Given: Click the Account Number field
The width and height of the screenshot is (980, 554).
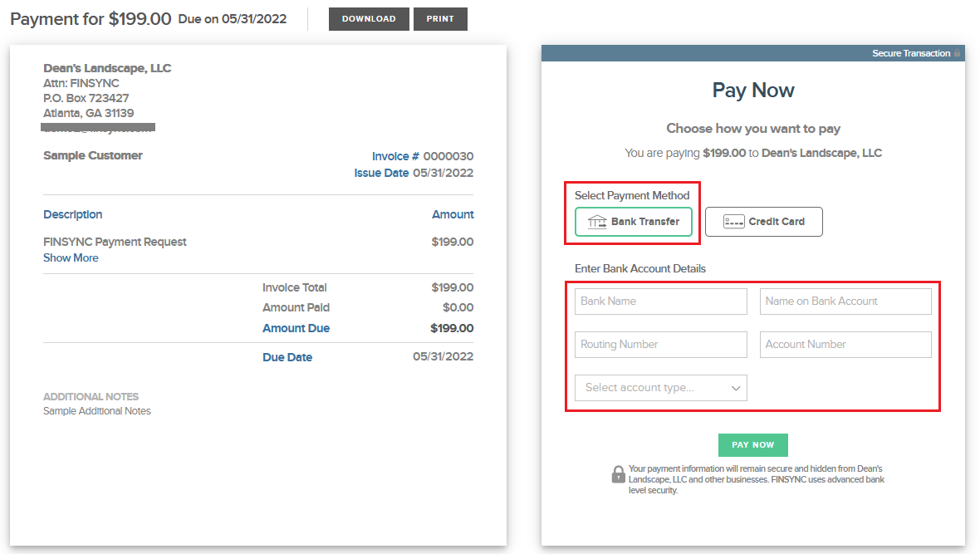Looking at the screenshot, I should click(845, 344).
